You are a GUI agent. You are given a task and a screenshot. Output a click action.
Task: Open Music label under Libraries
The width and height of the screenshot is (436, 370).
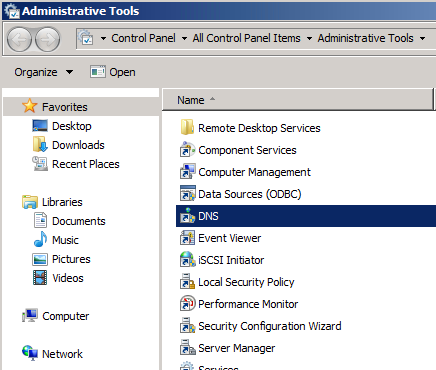65,240
